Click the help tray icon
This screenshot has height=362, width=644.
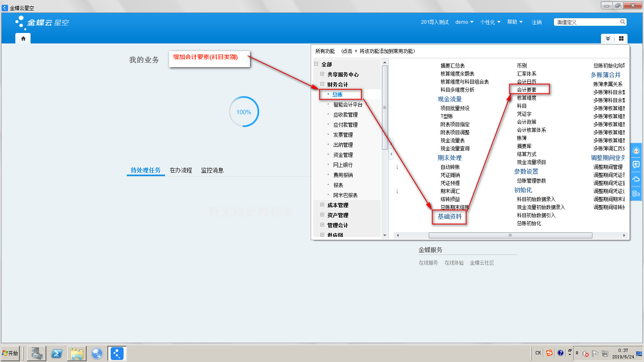(x=560, y=353)
